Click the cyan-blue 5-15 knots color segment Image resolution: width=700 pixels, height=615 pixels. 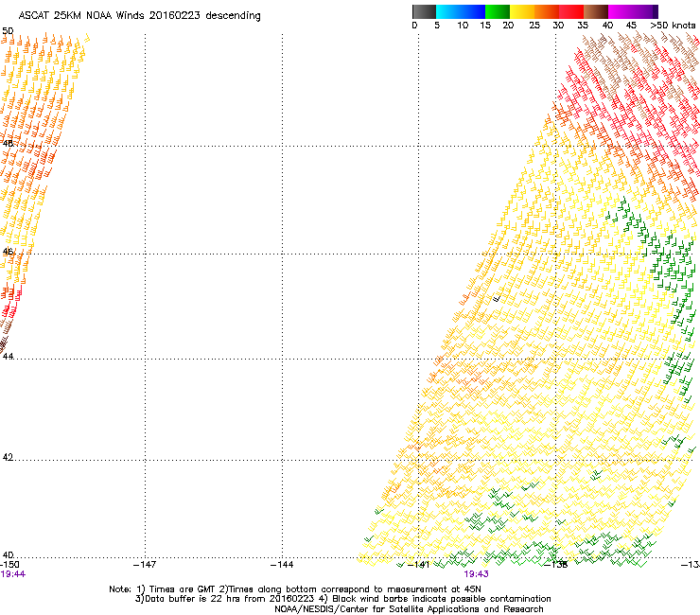coord(461,11)
